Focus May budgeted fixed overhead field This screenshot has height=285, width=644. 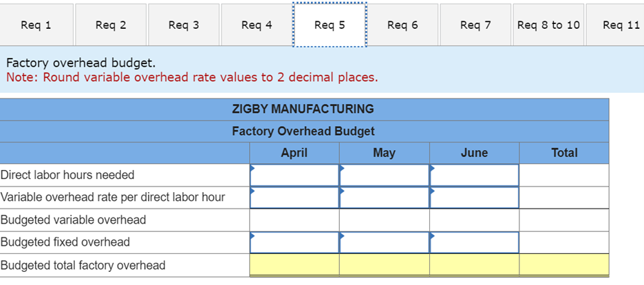coord(385,242)
